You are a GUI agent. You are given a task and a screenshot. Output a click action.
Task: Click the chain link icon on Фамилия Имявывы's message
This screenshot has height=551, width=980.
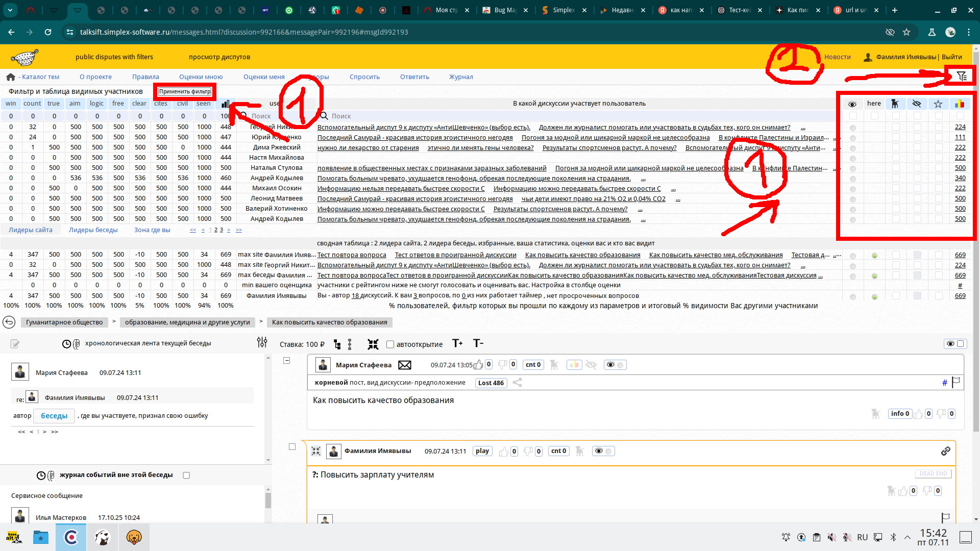945,451
